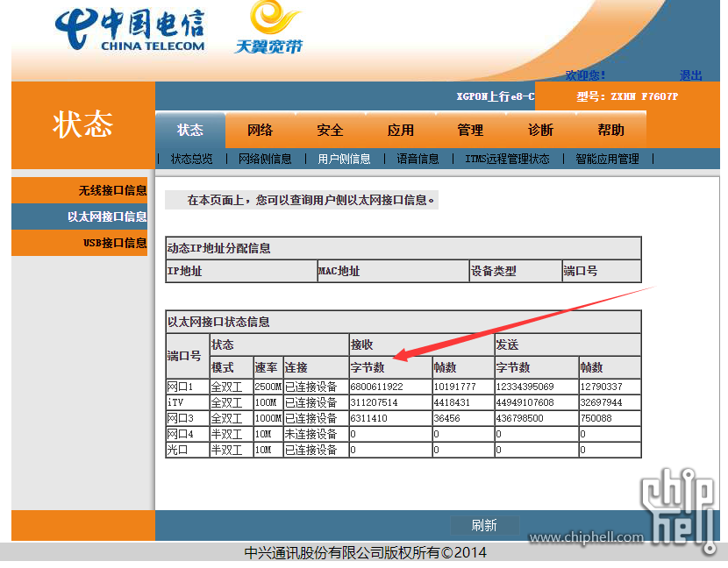
Task: Go to ITMS远程管理状态 submenu
Action: 507,160
